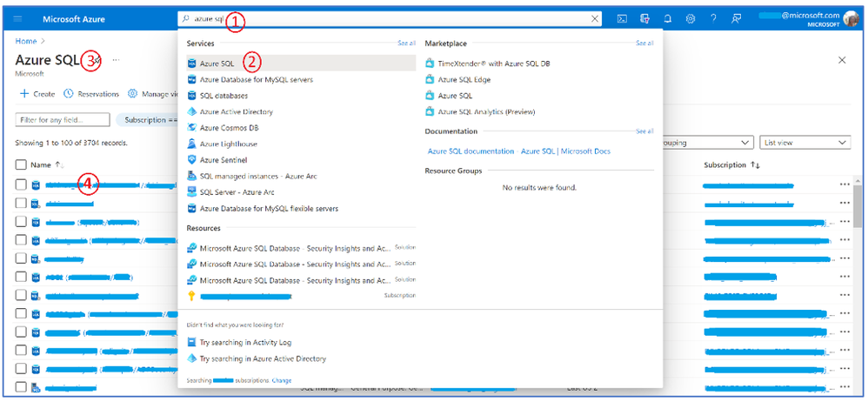Open the account avatar menu
This screenshot has height=402, width=868.
850,19
